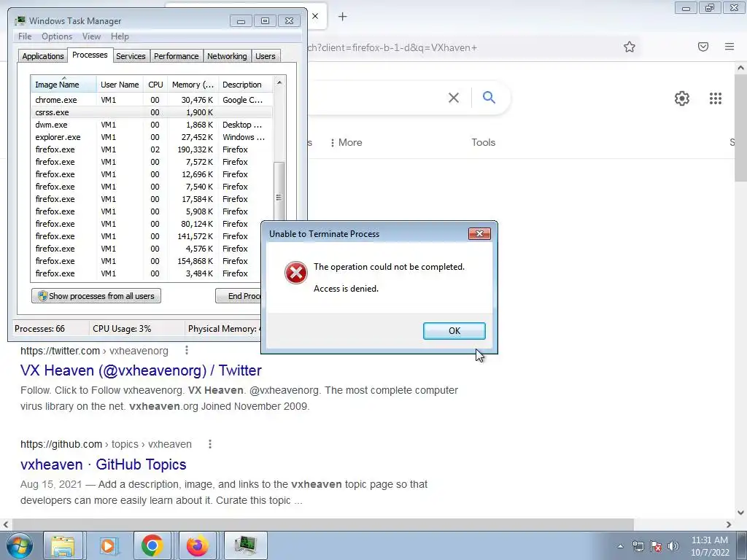
Task: Click OK in the Unable to Terminate Process dialog
Action: coord(454,330)
